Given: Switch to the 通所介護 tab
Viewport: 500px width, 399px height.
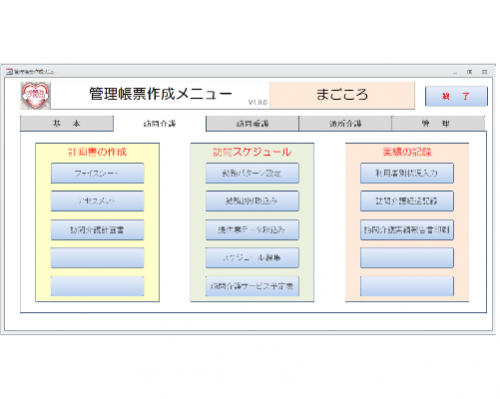Looking at the screenshot, I should tap(345, 124).
